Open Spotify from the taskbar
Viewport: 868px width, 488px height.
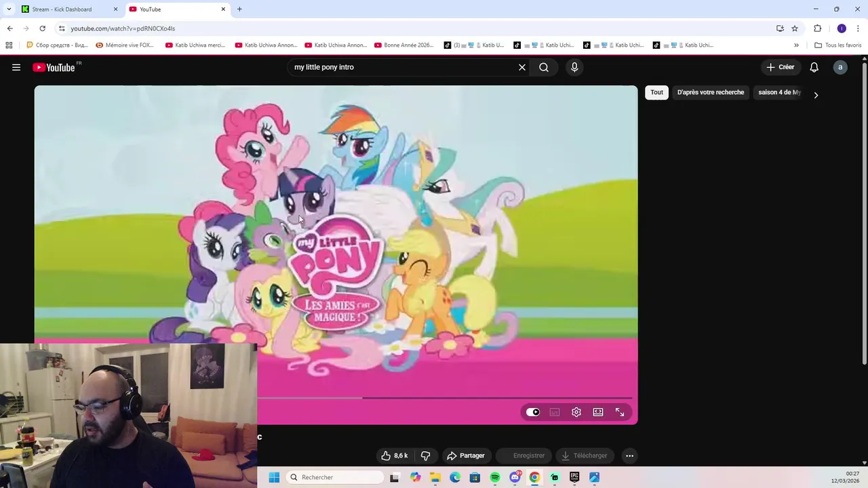tap(495, 477)
